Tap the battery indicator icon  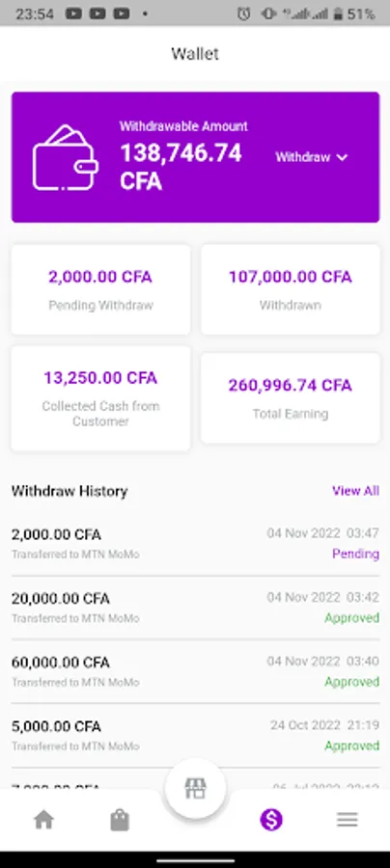pyautogui.click(x=338, y=14)
